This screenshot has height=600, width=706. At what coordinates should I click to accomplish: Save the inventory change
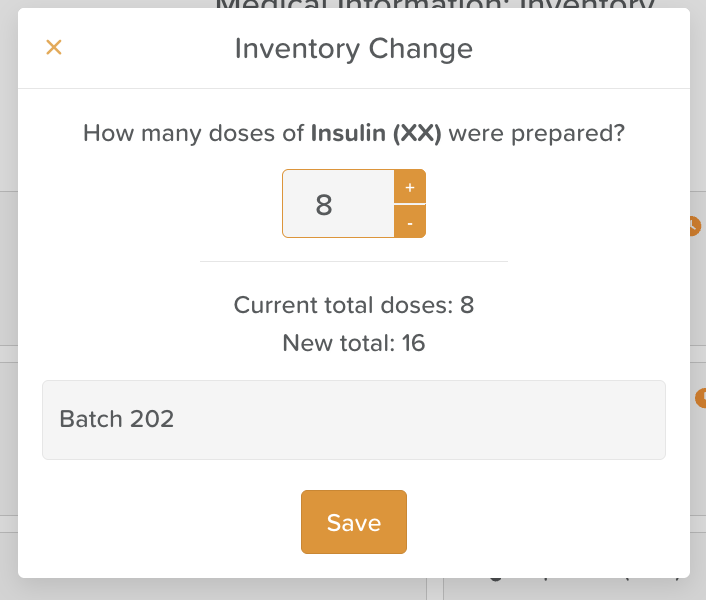(354, 522)
